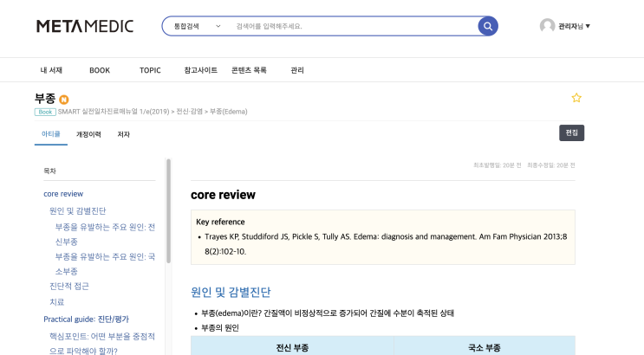Click the 최초발행일 publication date text
The image size is (644, 355).
[497, 165]
